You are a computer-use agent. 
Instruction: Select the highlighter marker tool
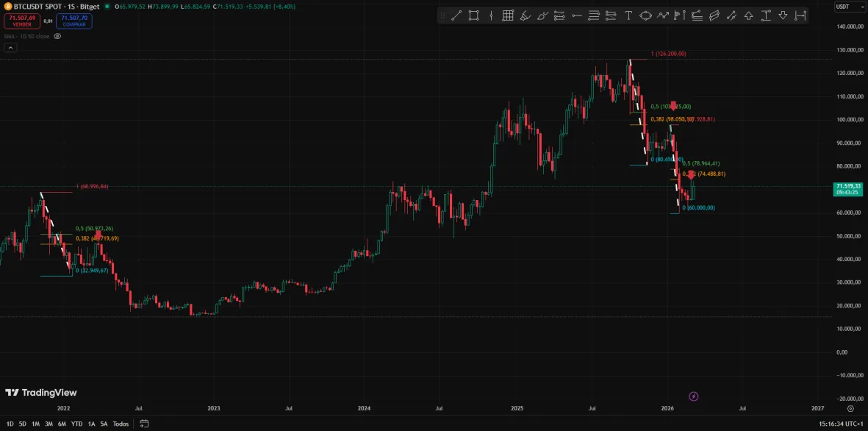click(x=526, y=15)
